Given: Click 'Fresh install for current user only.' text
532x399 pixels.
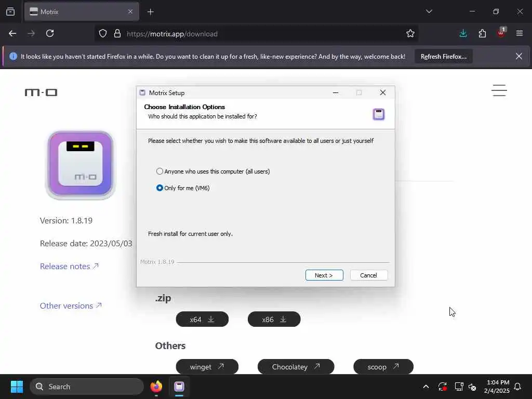Looking at the screenshot, I should [190, 234].
